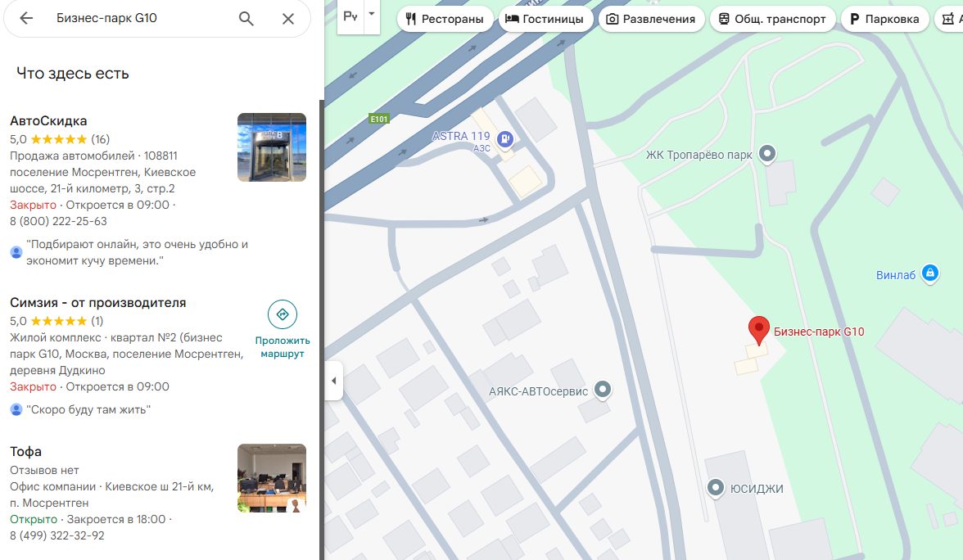
Task: Click reviewer avatar beside АвтоСкидка review
Action: 16,252
